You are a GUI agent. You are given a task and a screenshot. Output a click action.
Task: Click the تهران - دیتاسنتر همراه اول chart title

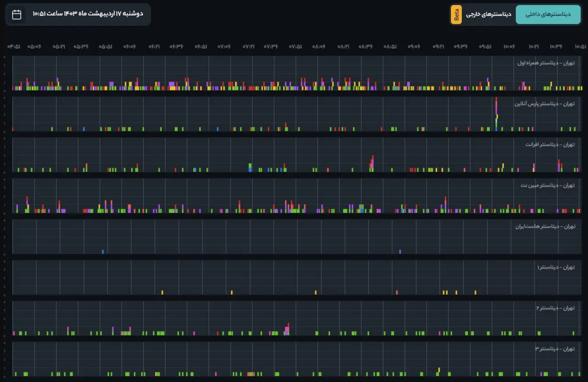pyautogui.click(x=546, y=63)
